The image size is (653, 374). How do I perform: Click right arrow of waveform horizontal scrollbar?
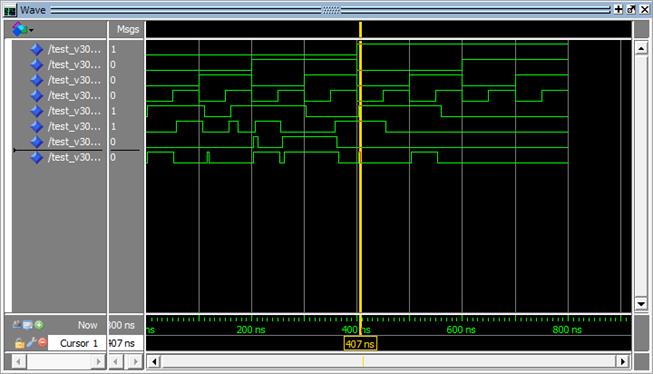click(x=622, y=362)
